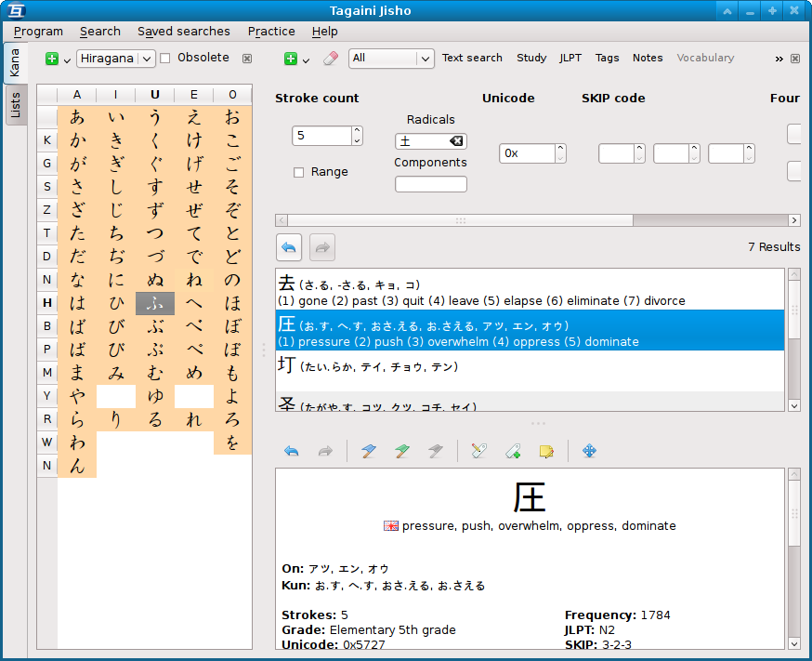Click the H row header in kana table

(47, 303)
